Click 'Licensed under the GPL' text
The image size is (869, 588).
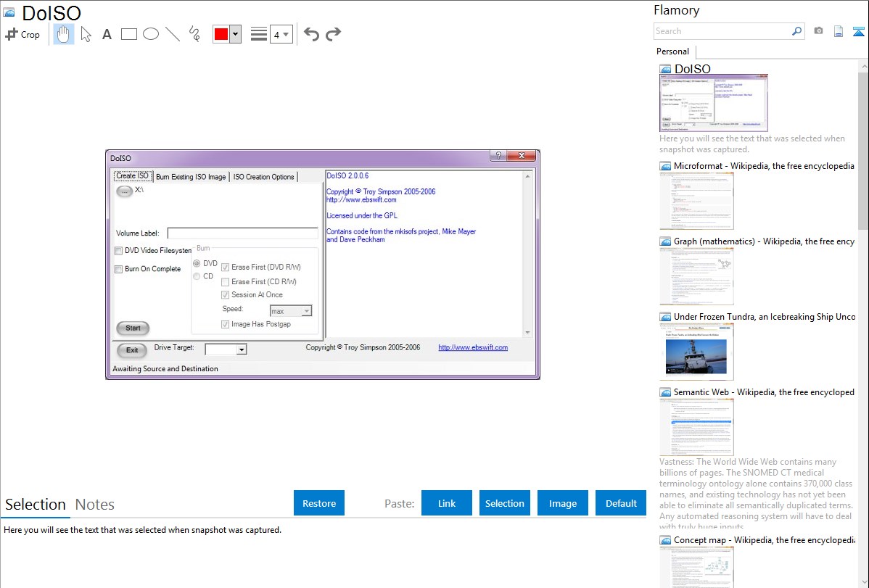coord(362,215)
